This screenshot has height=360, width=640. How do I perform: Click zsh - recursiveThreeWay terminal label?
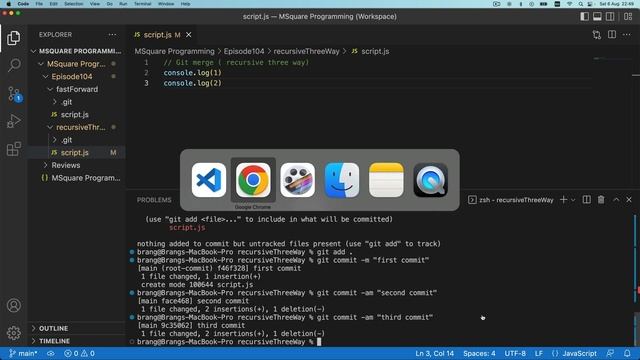(x=511, y=200)
